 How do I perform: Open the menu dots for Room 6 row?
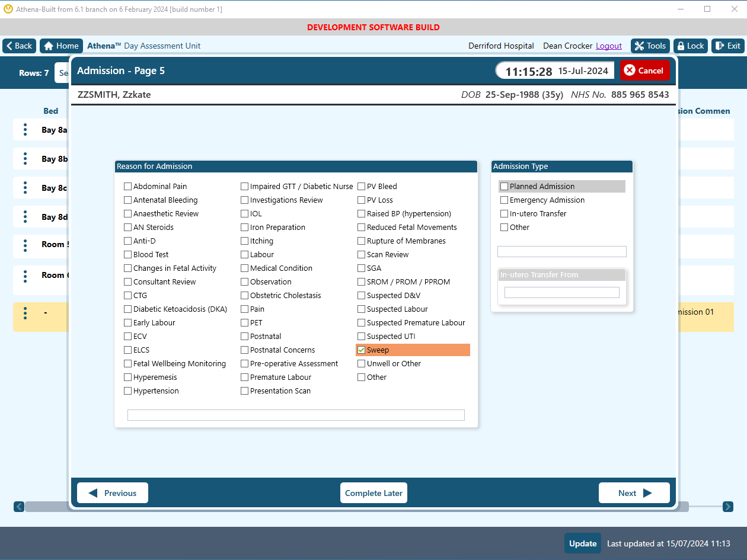(x=25, y=276)
